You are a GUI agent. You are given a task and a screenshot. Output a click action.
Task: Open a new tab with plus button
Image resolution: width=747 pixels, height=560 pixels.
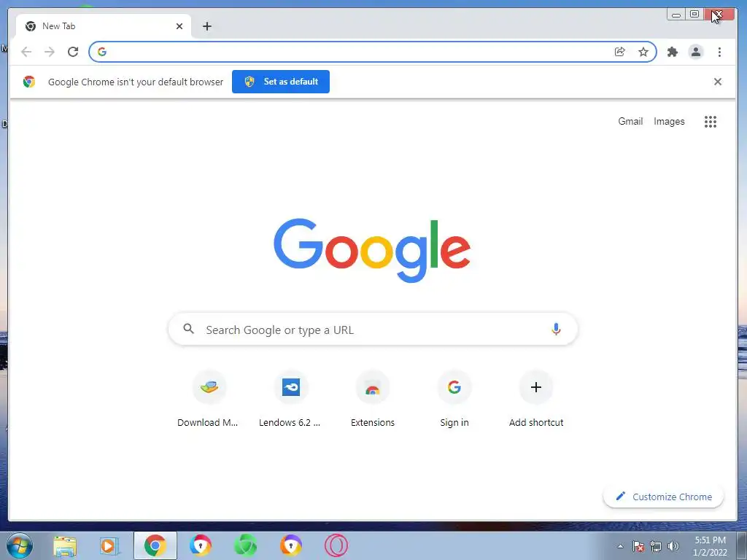coord(206,26)
